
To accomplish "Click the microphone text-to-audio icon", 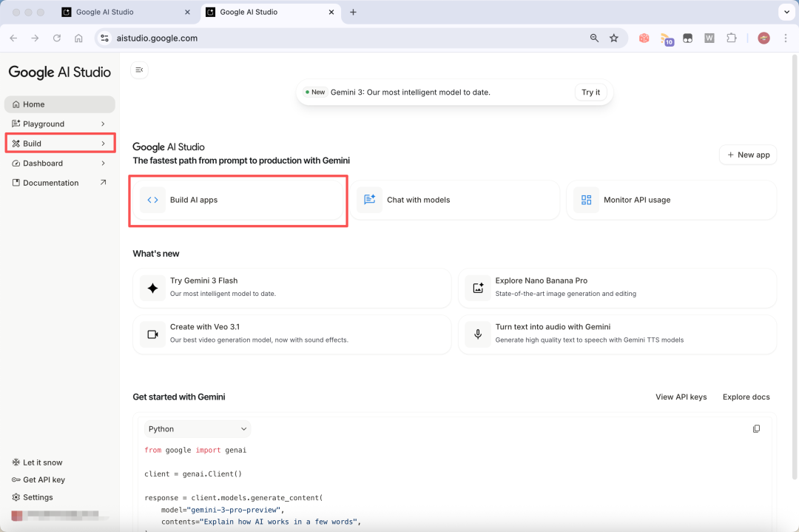I will (x=478, y=334).
